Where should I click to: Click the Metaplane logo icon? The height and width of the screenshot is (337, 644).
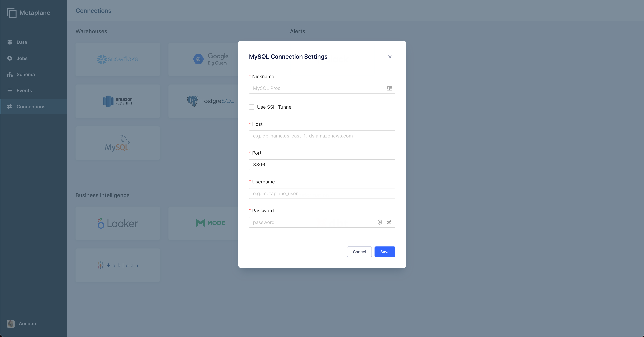point(12,13)
